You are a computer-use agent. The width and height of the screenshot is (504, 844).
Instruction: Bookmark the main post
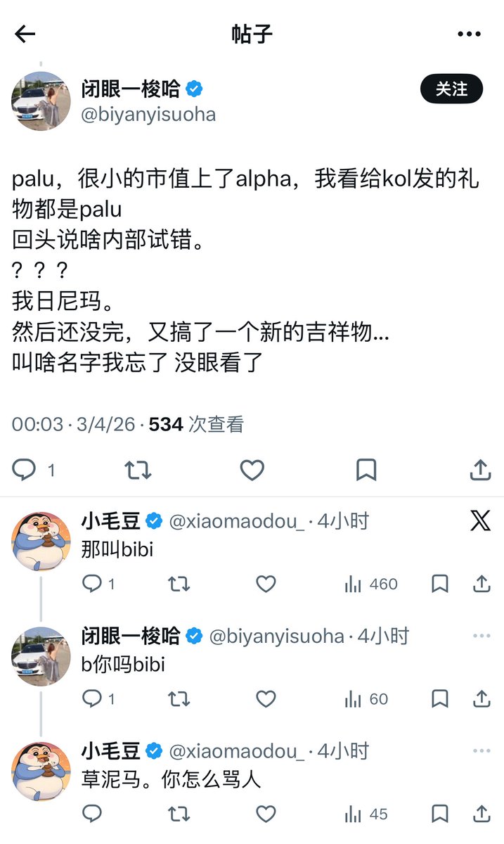[x=366, y=470]
